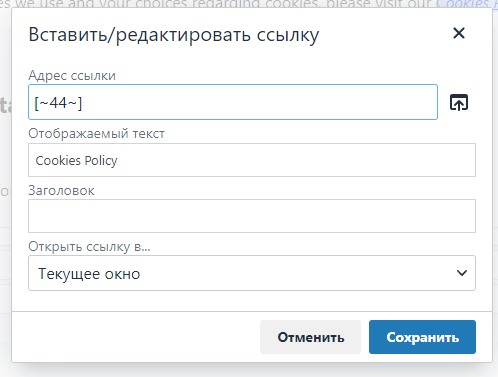The height and width of the screenshot is (377, 498).
Task: Select the empty Заголовок input field
Action: [x=252, y=216]
